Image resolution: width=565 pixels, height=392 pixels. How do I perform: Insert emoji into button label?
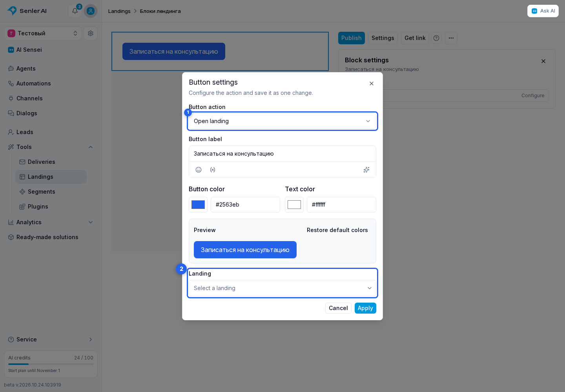pos(199,170)
